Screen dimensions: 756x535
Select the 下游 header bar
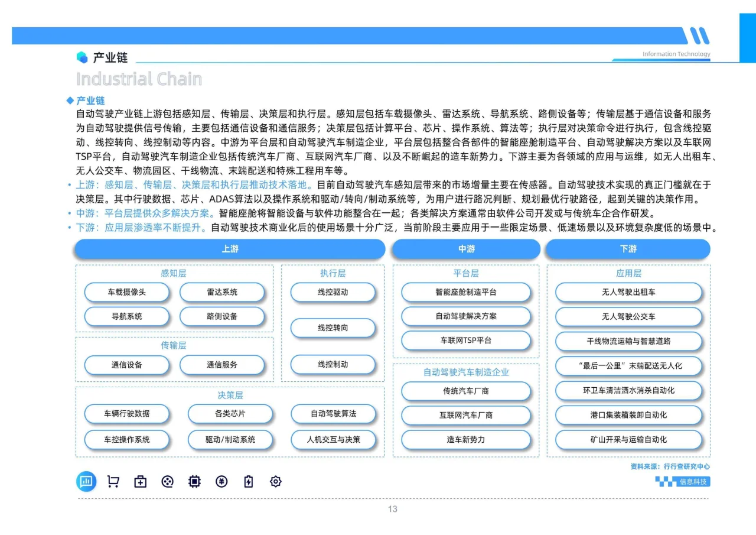tap(628, 249)
